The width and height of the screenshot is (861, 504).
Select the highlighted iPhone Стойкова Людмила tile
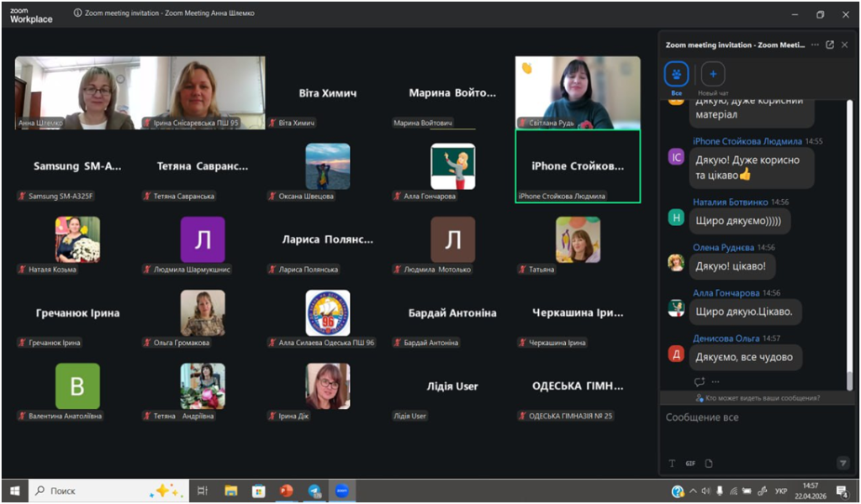point(578,166)
